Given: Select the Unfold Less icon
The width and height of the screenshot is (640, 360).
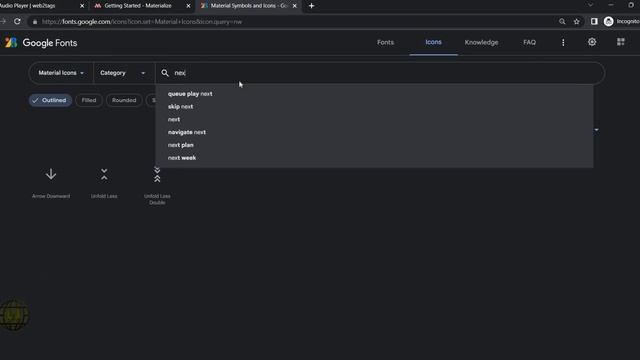Looking at the screenshot, I should point(104,174).
